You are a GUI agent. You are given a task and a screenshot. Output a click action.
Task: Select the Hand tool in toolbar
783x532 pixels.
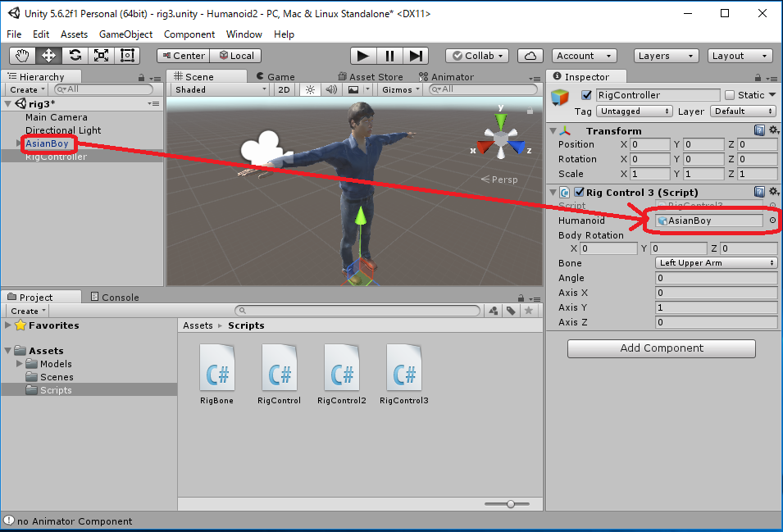point(23,56)
